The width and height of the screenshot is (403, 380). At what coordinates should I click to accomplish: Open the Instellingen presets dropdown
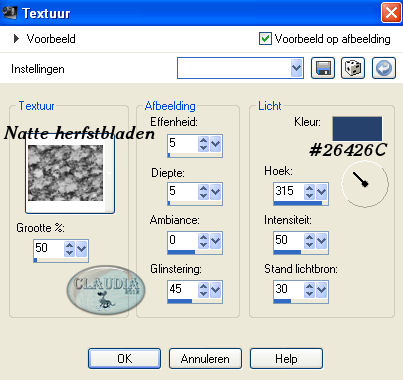click(296, 68)
